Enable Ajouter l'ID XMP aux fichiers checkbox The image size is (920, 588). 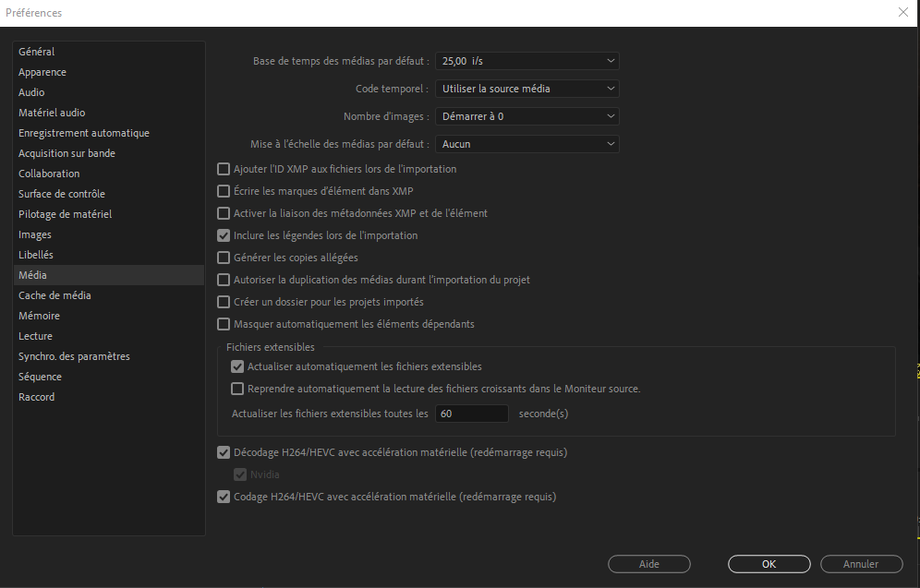click(224, 169)
